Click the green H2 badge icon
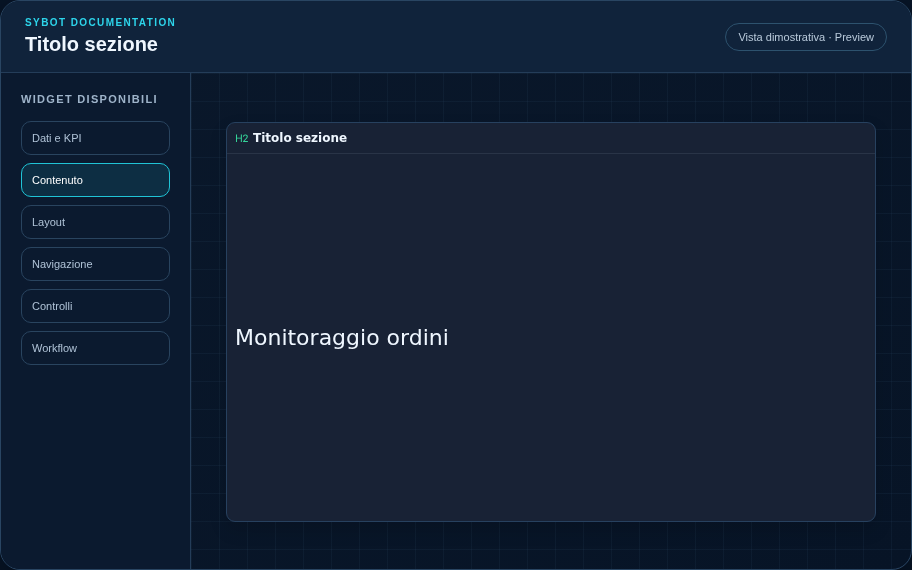Viewport: 912px width, 570px height. click(241, 138)
